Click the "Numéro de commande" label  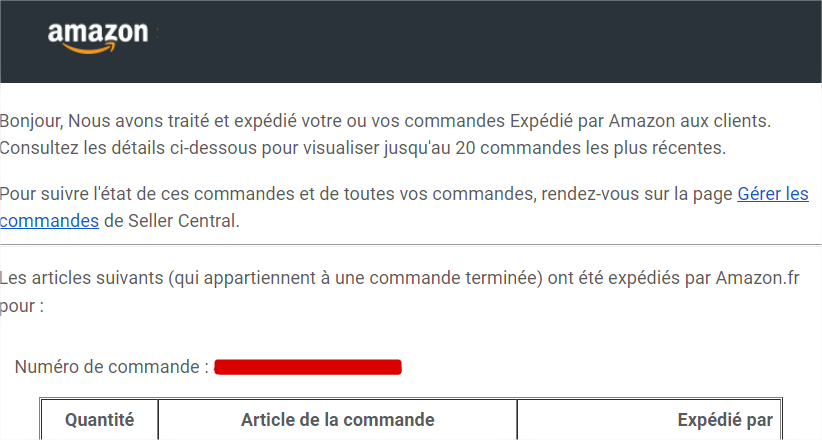(111, 367)
